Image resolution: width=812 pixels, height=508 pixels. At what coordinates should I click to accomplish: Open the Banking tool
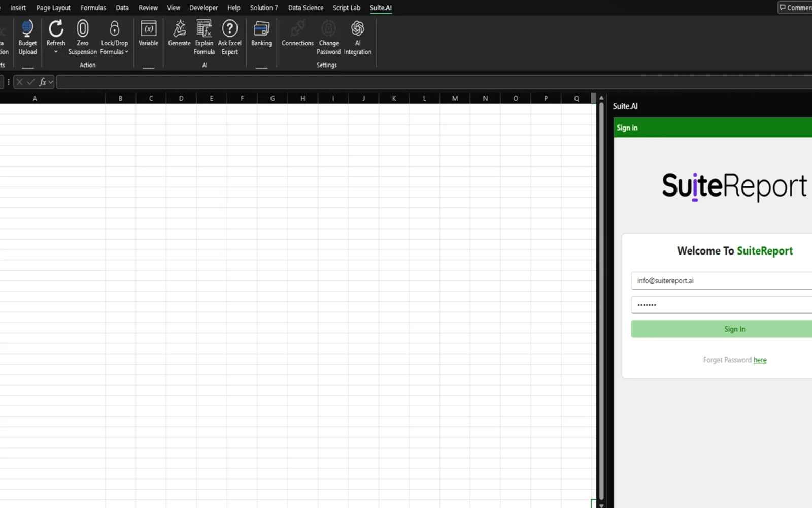261,34
